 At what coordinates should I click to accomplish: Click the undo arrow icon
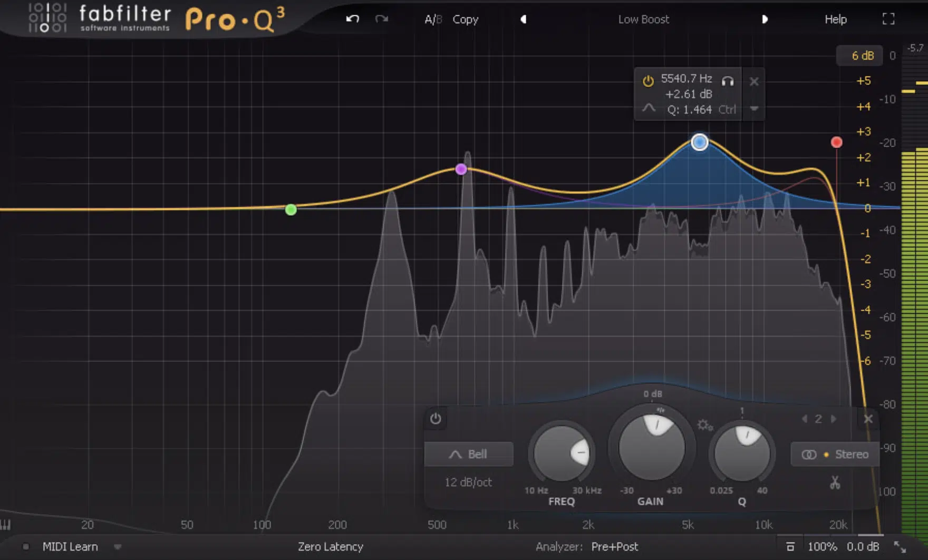(x=352, y=19)
